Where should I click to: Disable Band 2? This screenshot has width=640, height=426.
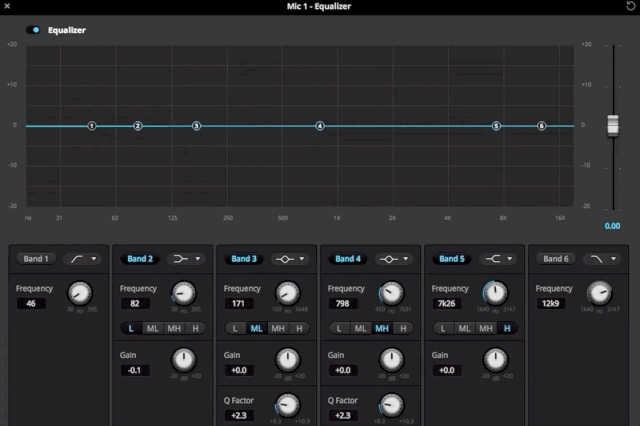click(140, 259)
